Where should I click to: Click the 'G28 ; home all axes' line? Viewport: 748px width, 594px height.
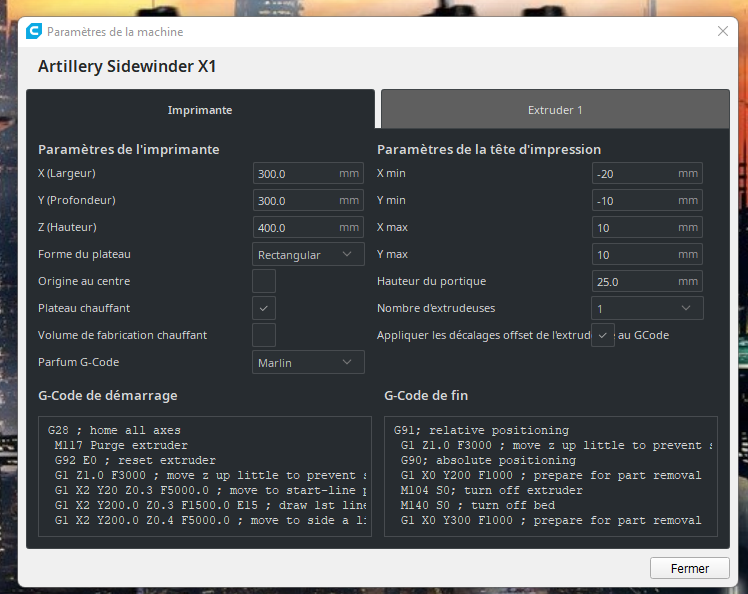click(114, 430)
